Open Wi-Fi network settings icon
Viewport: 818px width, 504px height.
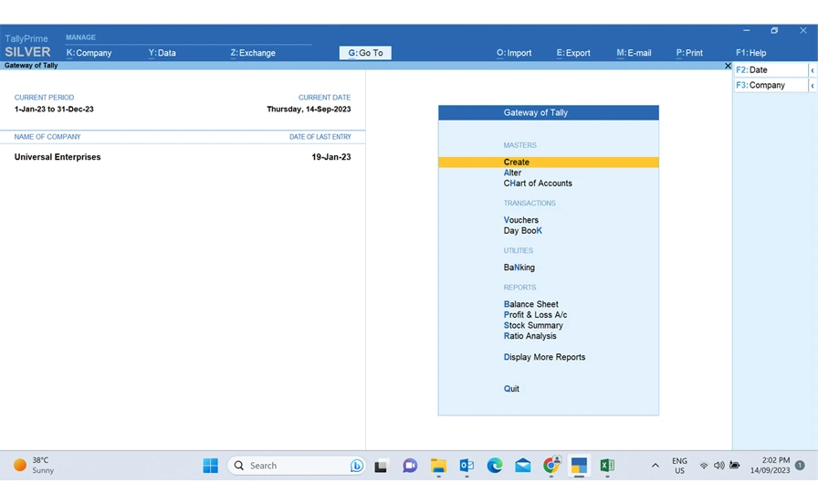point(704,466)
